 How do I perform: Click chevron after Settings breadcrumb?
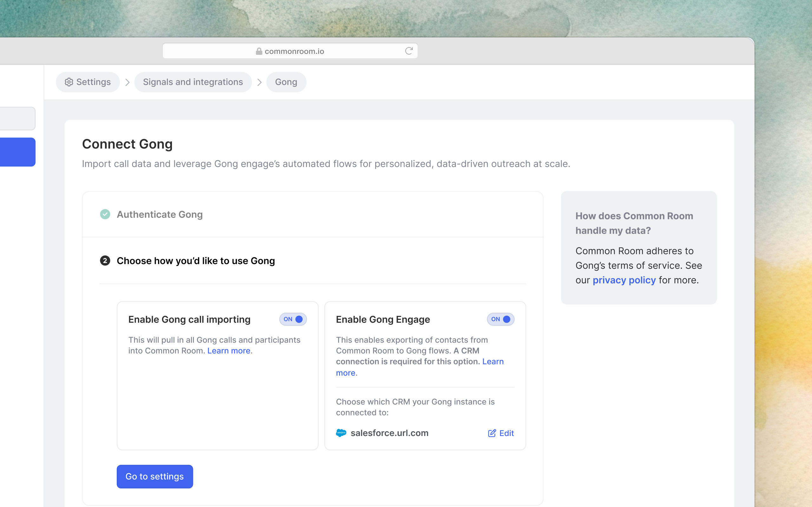[127, 82]
